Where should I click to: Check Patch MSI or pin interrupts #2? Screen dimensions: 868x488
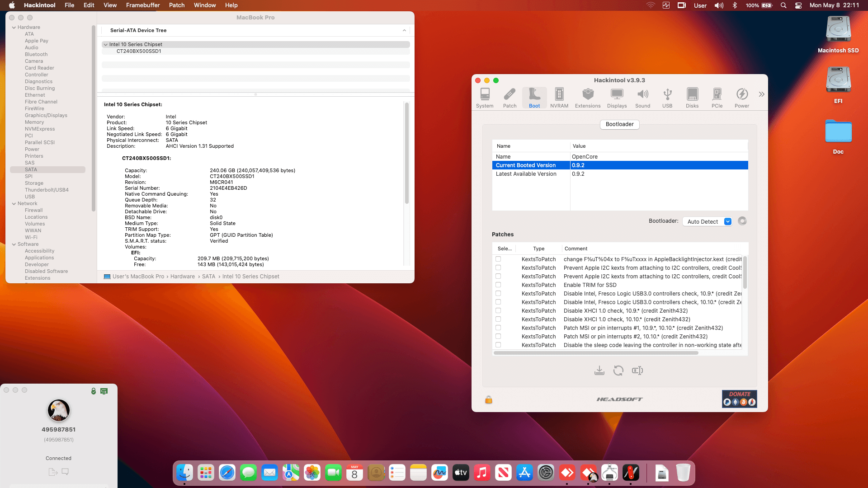click(498, 336)
